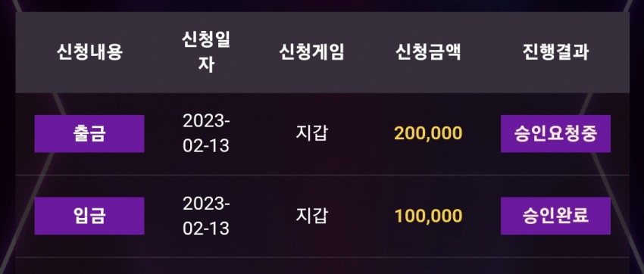This screenshot has height=274, width=644.
Task: Click the 진행결과 column header
Action: click(x=555, y=52)
